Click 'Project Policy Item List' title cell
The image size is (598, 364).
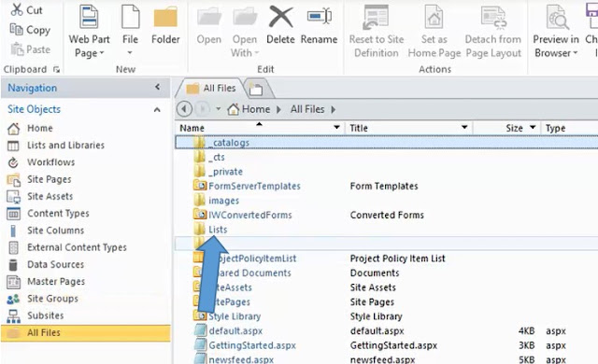click(x=397, y=259)
